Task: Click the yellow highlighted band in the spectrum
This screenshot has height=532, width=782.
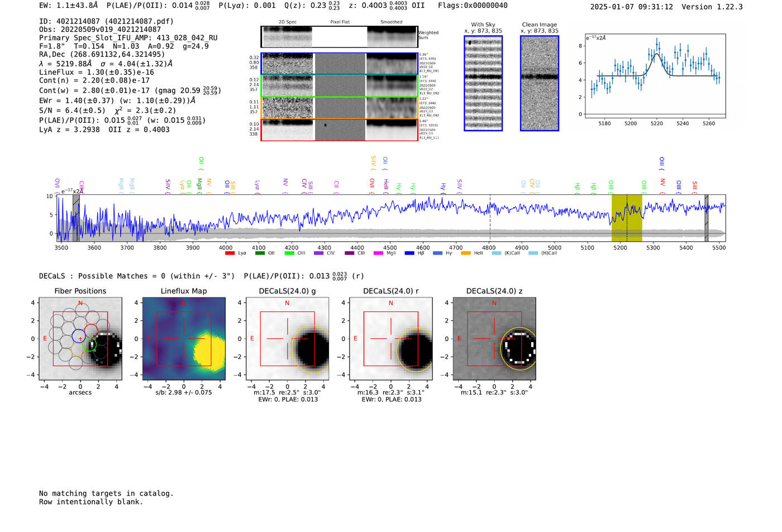Action: pos(627,218)
